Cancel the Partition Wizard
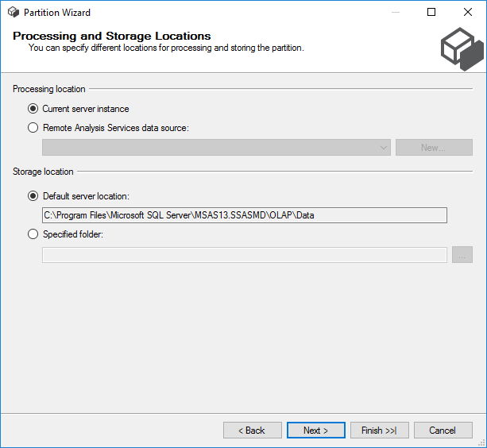 pyautogui.click(x=443, y=431)
